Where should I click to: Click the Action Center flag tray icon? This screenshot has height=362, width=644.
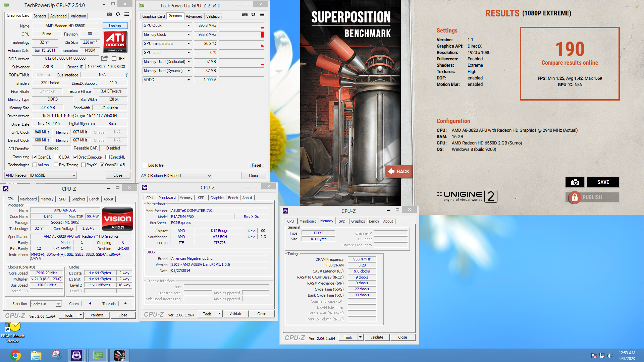pyautogui.click(x=594, y=356)
